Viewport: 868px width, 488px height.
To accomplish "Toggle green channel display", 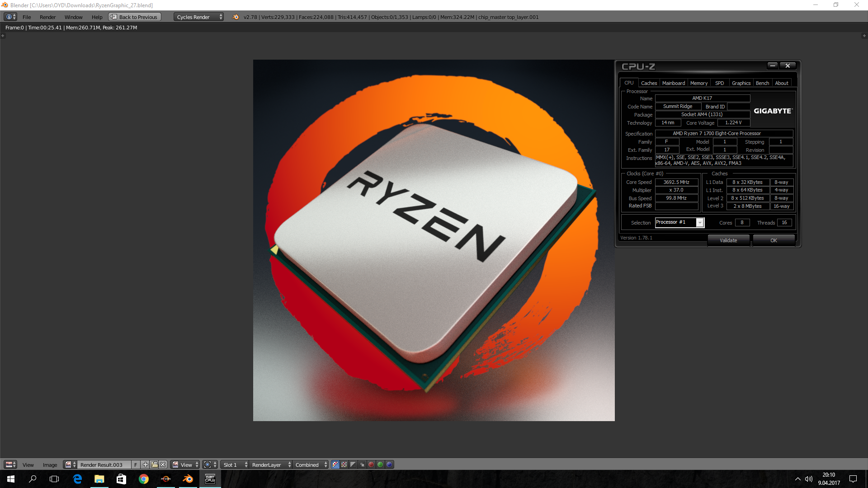I will [380, 465].
